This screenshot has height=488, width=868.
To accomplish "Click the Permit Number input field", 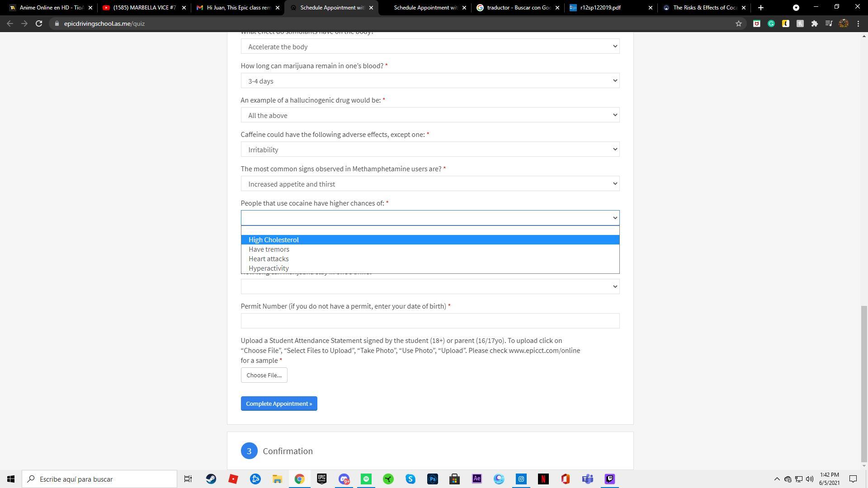I will point(429,321).
